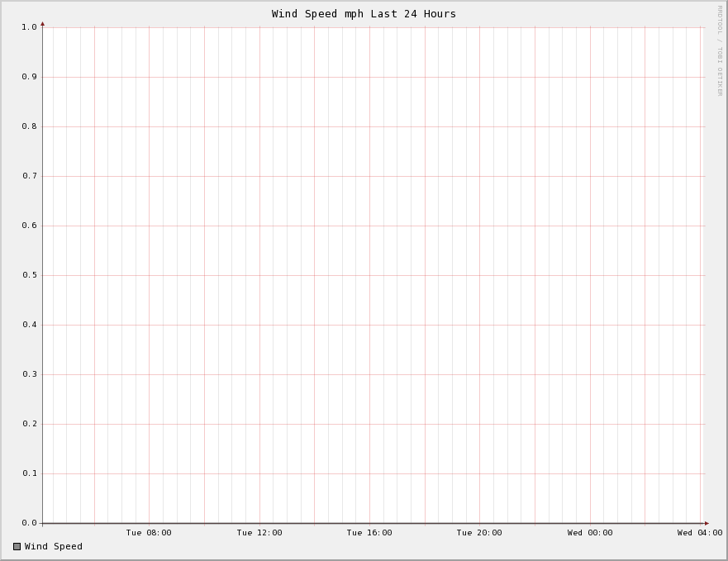Select the Tue 08:00 time label
Screen dimensions: 728x561
tap(149, 533)
